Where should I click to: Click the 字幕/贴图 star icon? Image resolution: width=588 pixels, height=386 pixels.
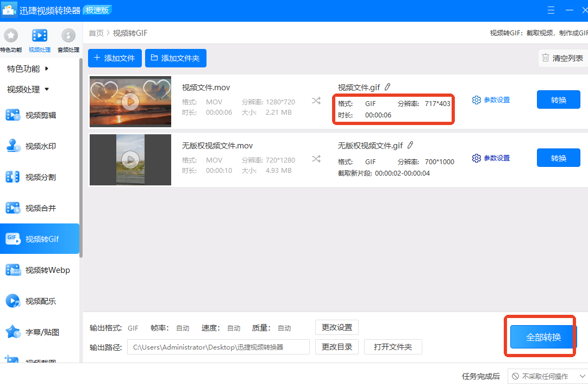[12, 332]
